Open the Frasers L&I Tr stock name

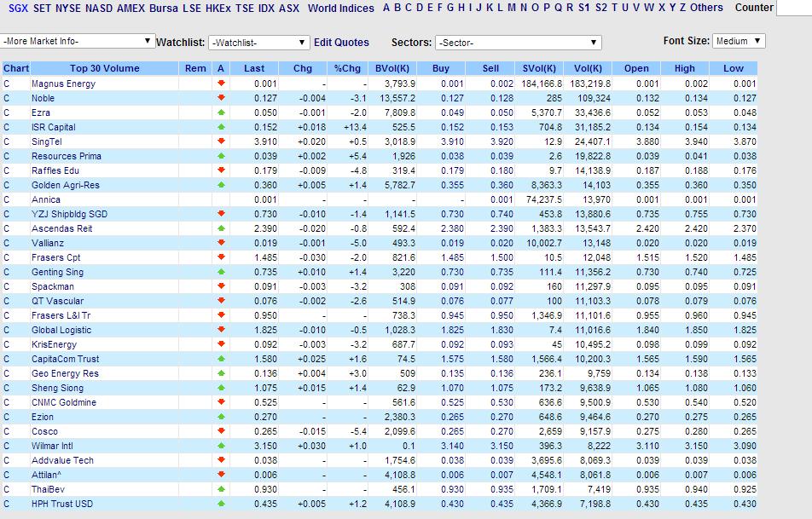pyautogui.click(x=61, y=315)
